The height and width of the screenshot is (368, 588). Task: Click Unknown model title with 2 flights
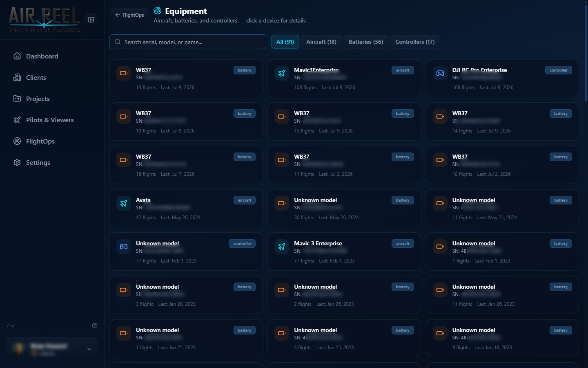(316, 287)
